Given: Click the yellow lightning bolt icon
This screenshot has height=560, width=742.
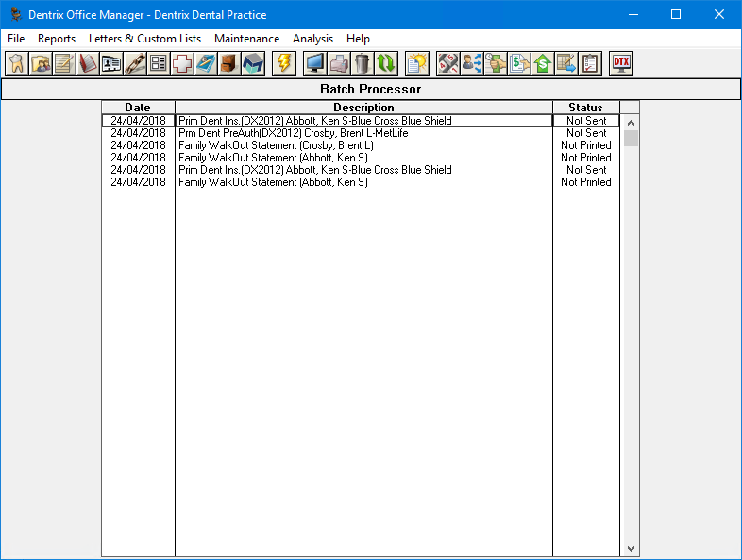Looking at the screenshot, I should (283, 63).
